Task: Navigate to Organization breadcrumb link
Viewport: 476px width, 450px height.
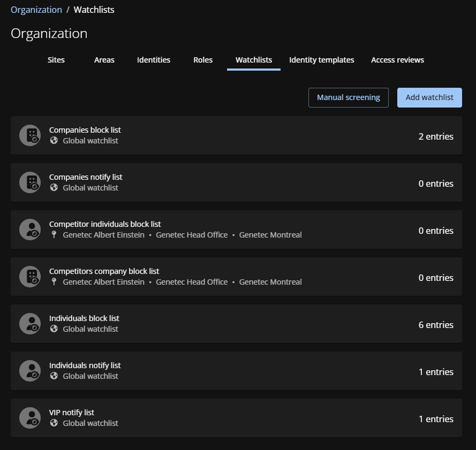Action: point(36,10)
